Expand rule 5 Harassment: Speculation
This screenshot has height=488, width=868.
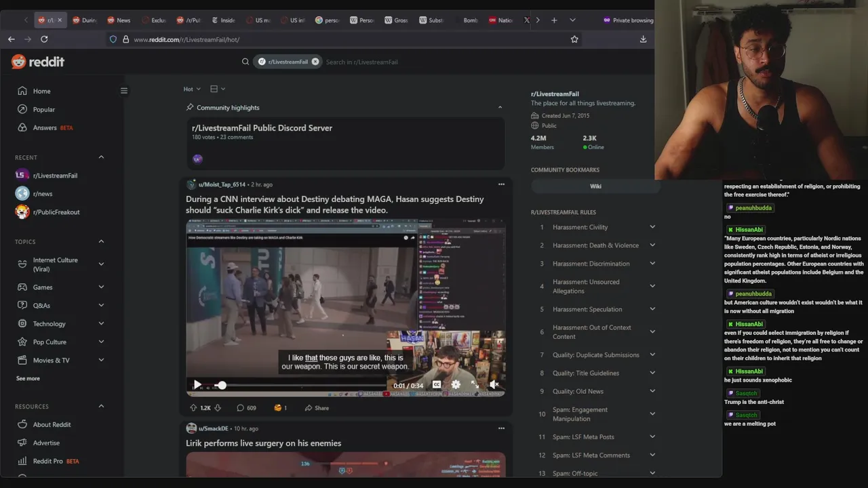click(x=652, y=309)
